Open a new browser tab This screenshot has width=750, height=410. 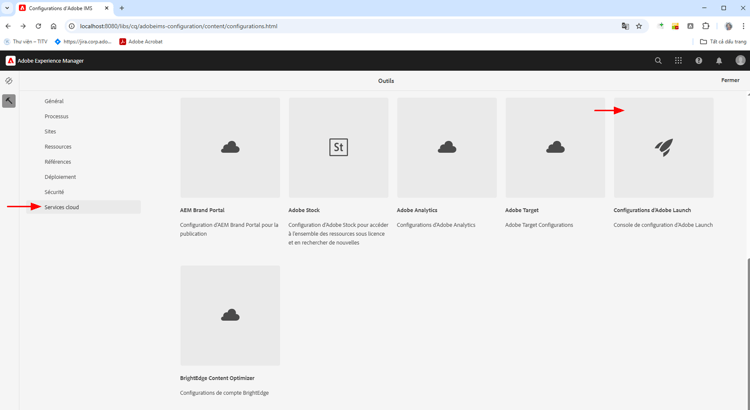coord(121,8)
